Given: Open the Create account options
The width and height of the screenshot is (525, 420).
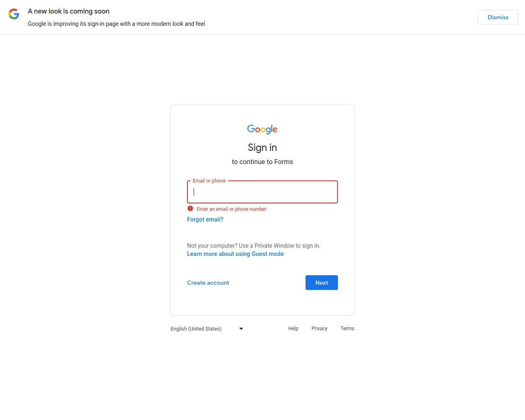Looking at the screenshot, I should 208,283.
